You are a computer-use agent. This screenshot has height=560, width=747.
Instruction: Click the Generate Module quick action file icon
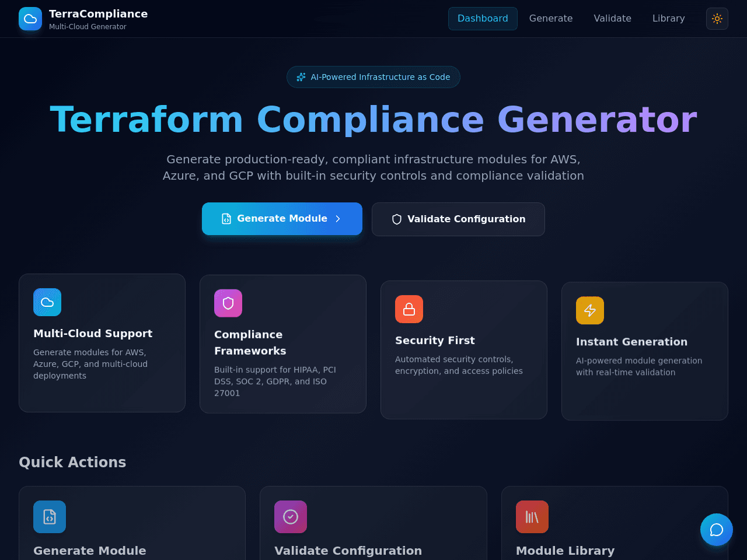click(x=50, y=517)
